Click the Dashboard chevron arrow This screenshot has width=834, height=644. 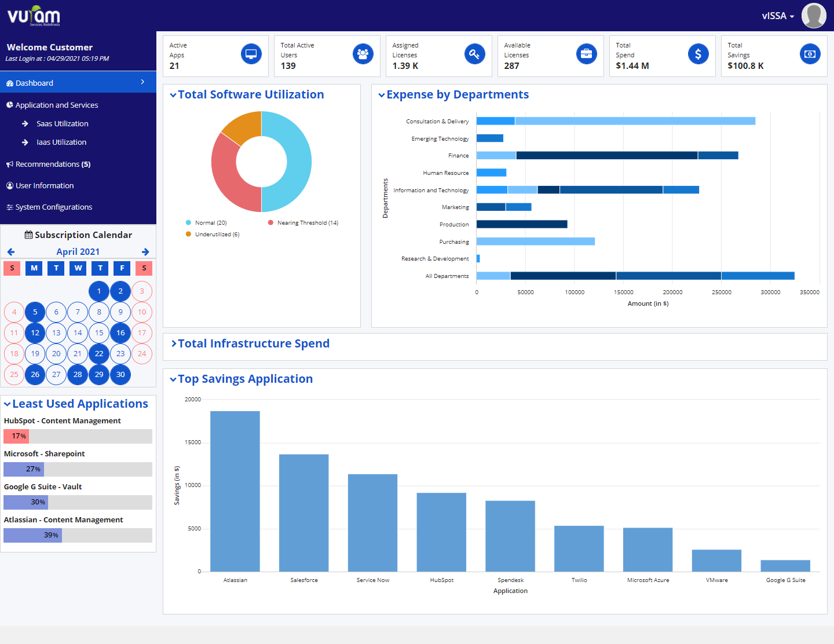(142, 82)
